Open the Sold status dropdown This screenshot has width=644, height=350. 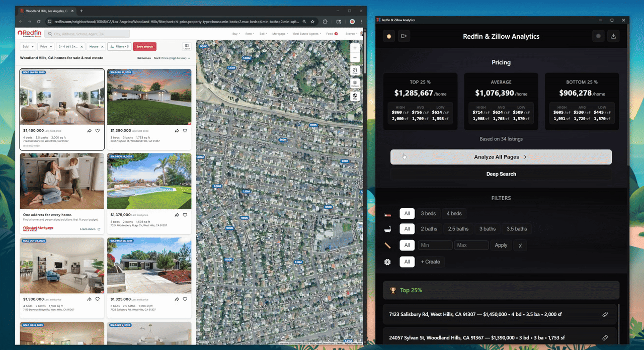point(29,46)
